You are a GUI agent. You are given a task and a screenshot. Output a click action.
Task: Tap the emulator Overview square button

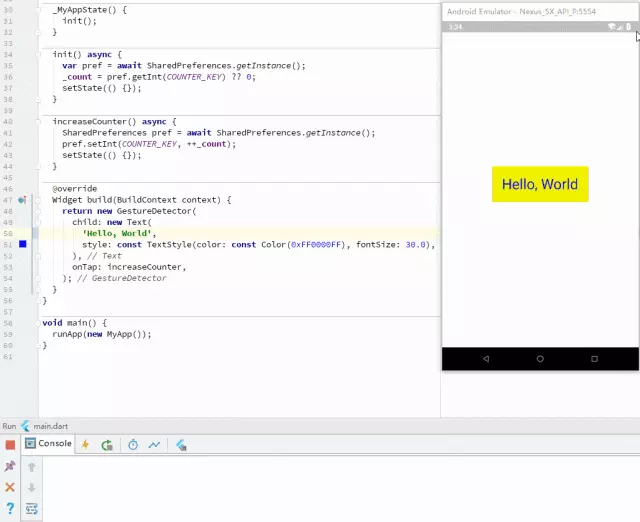pyautogui.click(x=594, y=359)
